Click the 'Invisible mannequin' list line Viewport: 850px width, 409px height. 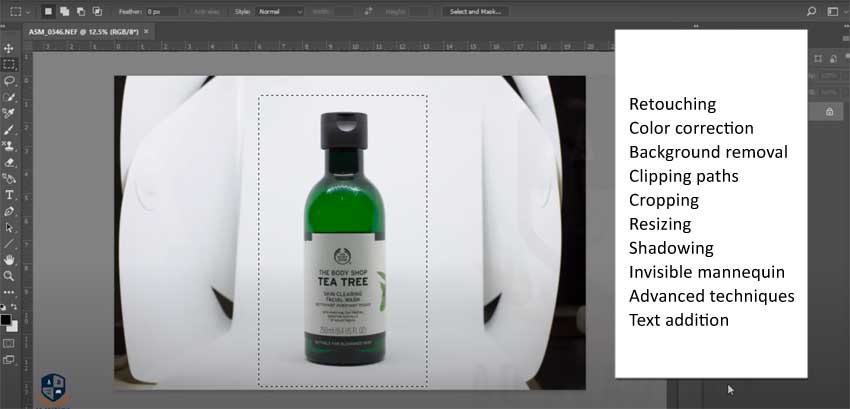pyautogui.click(x=707, y=272)
